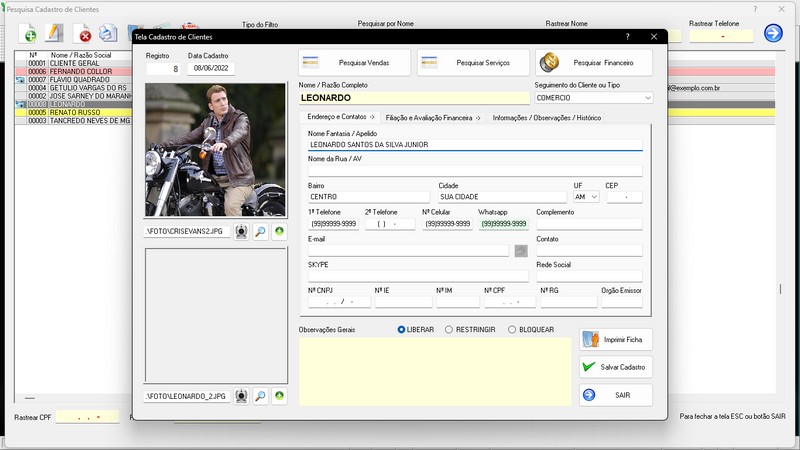The height and width of the screenshot is (450, 800).
Task: Open Informações / Observações / Histórico tab
Action: (x=546, y=118)
